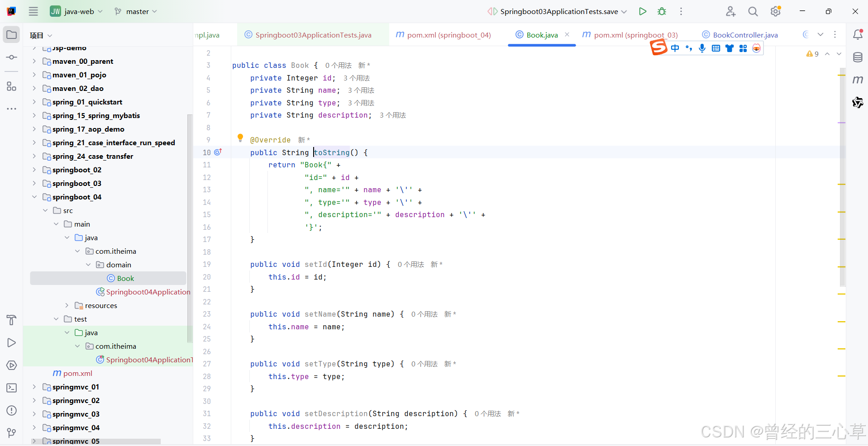This screenshot has height=446, width=868.
Task: Click the intention lightbulb at line 9
Action: (240, 138)
